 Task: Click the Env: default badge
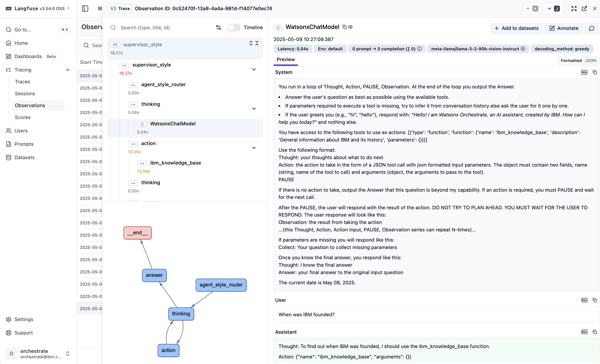point(330,49)
